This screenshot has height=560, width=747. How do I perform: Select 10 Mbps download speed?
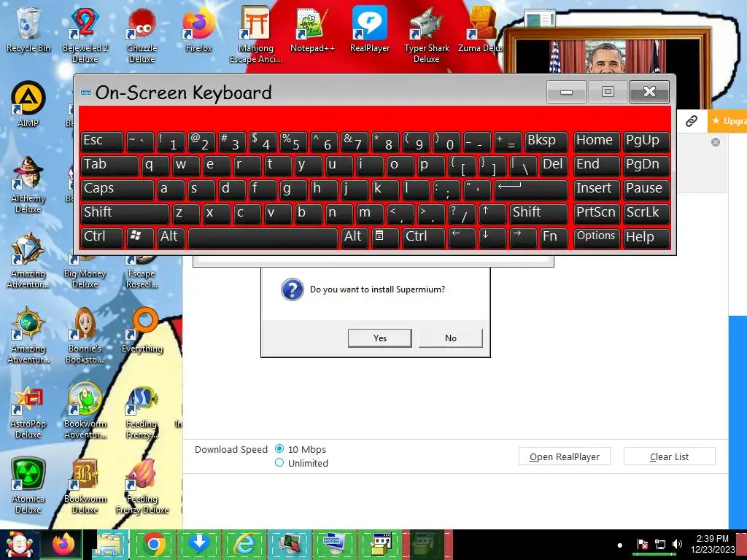click(279, 448)
